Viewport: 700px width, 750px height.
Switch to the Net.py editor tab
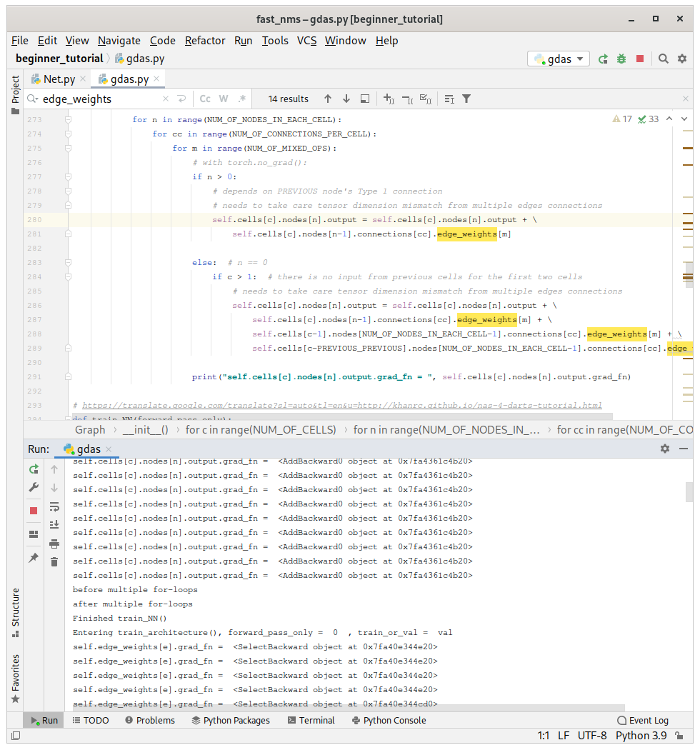tap(59, 79)
